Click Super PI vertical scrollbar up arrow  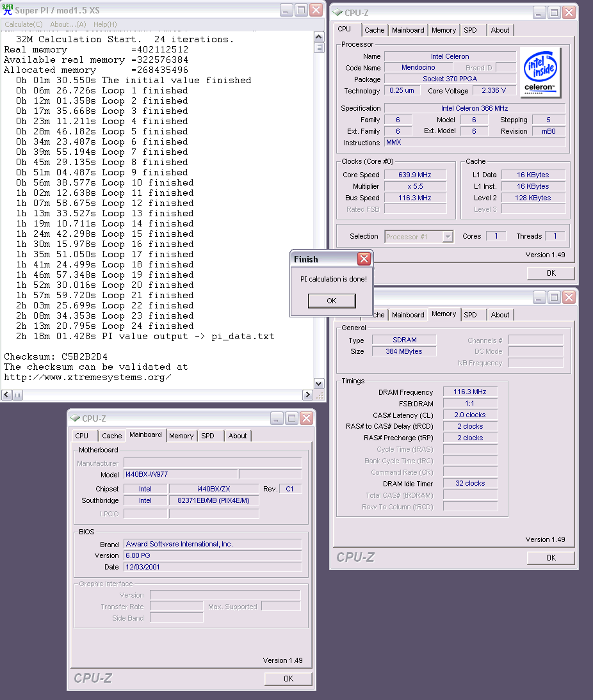[319, 36]
